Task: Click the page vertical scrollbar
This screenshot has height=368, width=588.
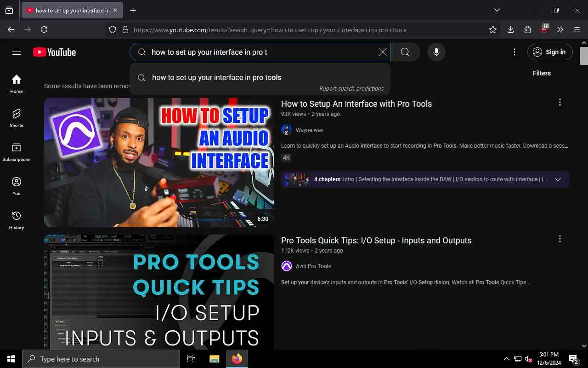Action: point(584,56)
